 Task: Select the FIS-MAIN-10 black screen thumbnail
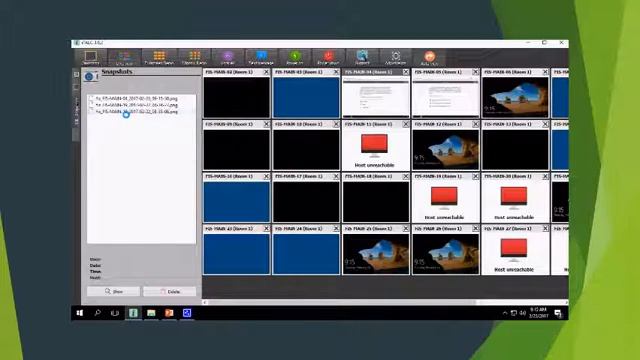(306, 149)
